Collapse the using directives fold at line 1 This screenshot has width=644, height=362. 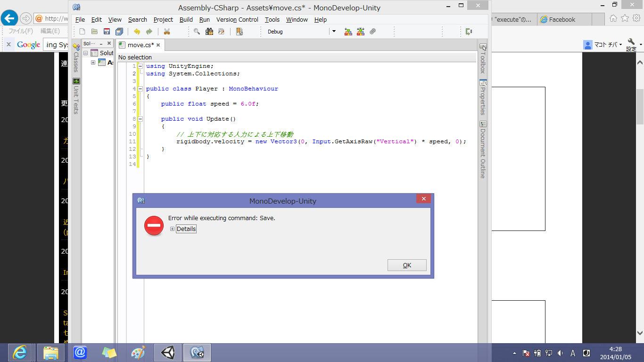point(140,66)
